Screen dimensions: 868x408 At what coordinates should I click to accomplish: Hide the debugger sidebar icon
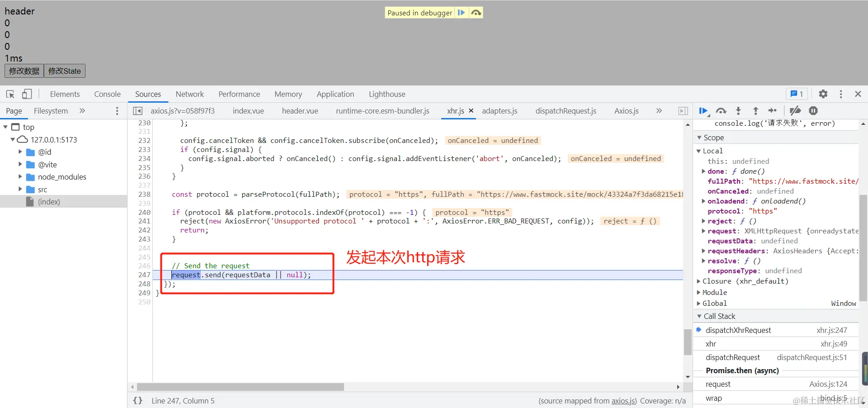pyautogui.click(x=683, y=111)
